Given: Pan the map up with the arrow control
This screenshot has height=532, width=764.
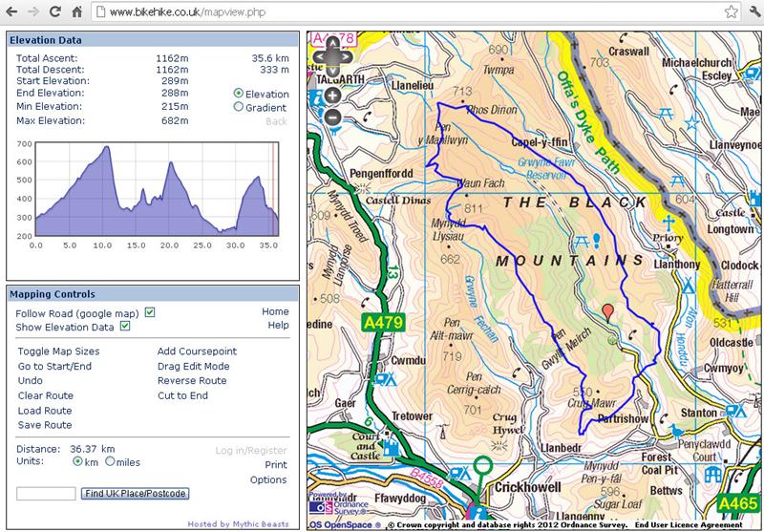Looking at the screenshot, I should tap(332, 45).
